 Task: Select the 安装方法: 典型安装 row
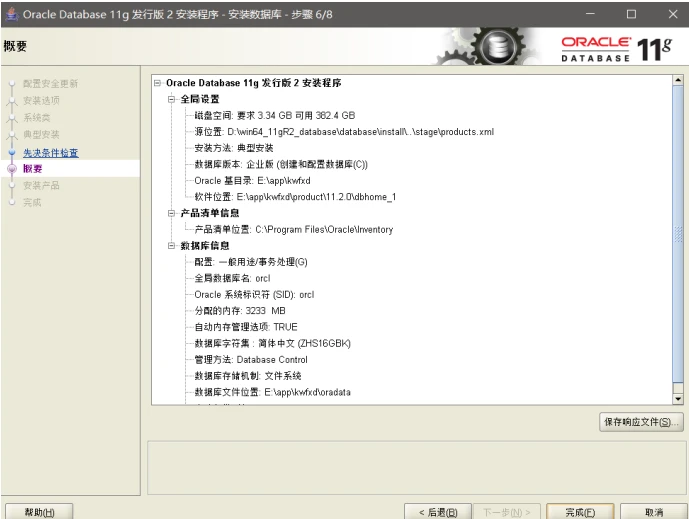(234, 148)
